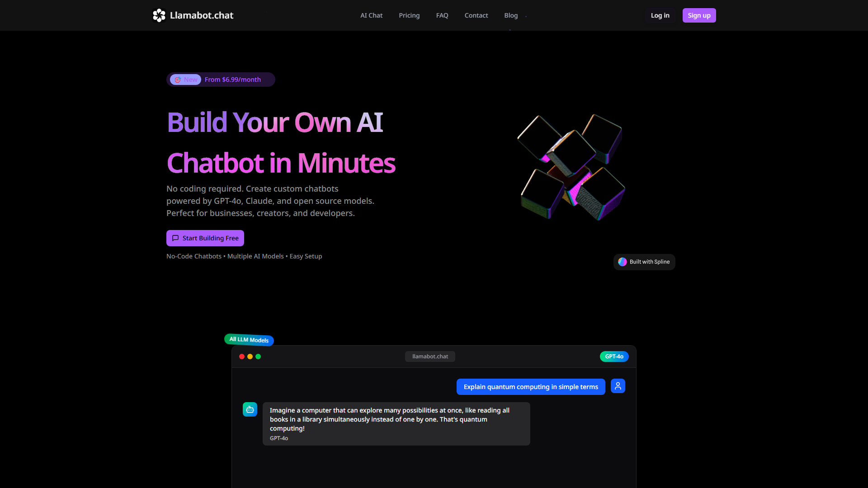Click Start Building Free button
This screenshot has height=488, width=868.
205,238
